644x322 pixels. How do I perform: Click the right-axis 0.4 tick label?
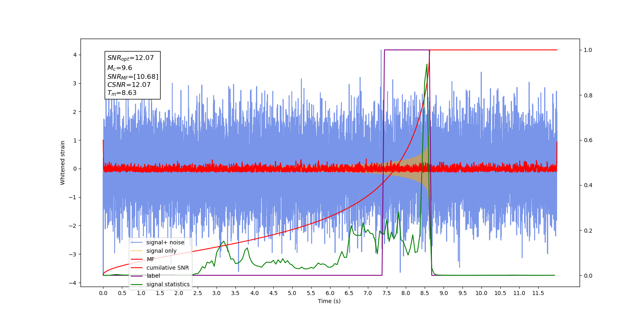[588, 186]
